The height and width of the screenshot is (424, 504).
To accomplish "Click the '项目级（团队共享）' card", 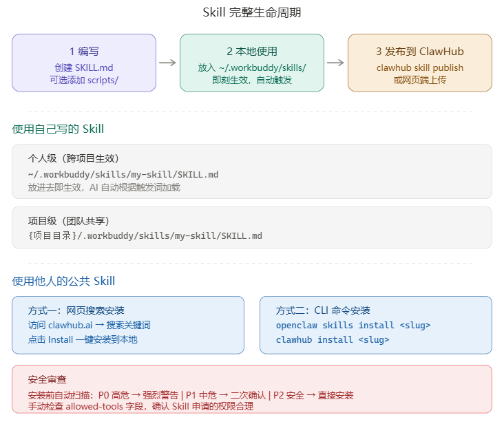I will [x=252, y=227].
